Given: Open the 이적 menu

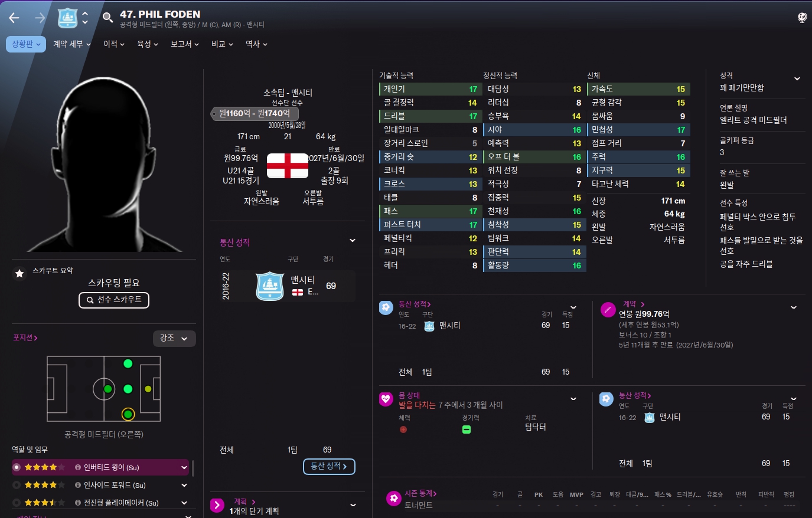Looking at the screenshot, I should (114, 44).
